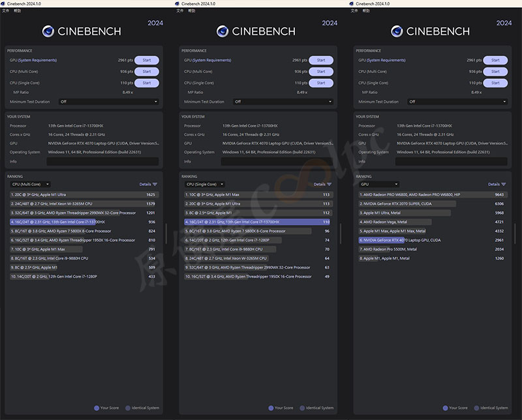Select the Threadripper 1950X row scoring 49

pyautogui.click(x=258, y=277)
